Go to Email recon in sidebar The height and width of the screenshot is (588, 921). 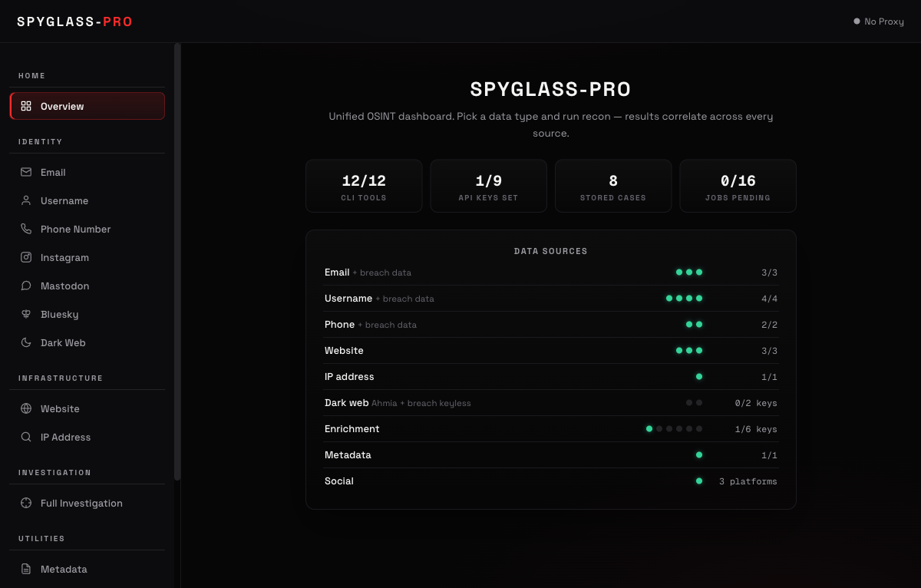87,172
